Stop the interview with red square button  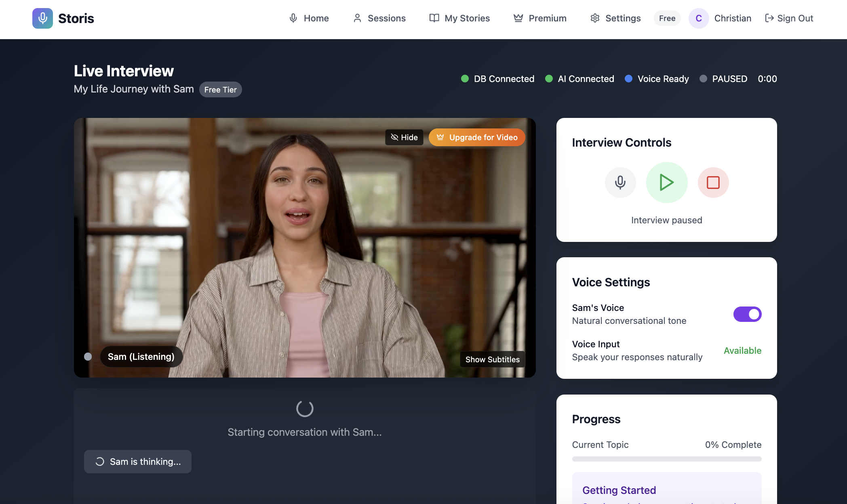[x=713, y=183]
